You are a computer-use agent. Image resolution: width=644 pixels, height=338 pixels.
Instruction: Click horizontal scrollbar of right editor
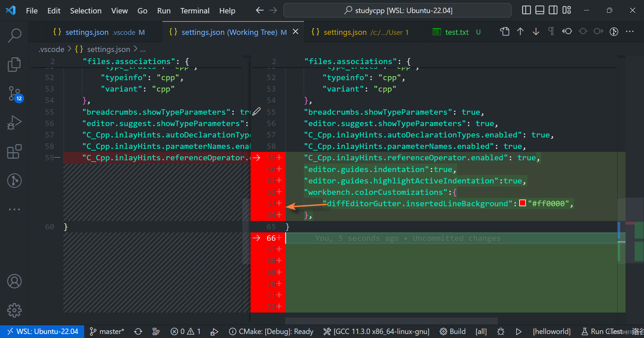pos(391,321)
